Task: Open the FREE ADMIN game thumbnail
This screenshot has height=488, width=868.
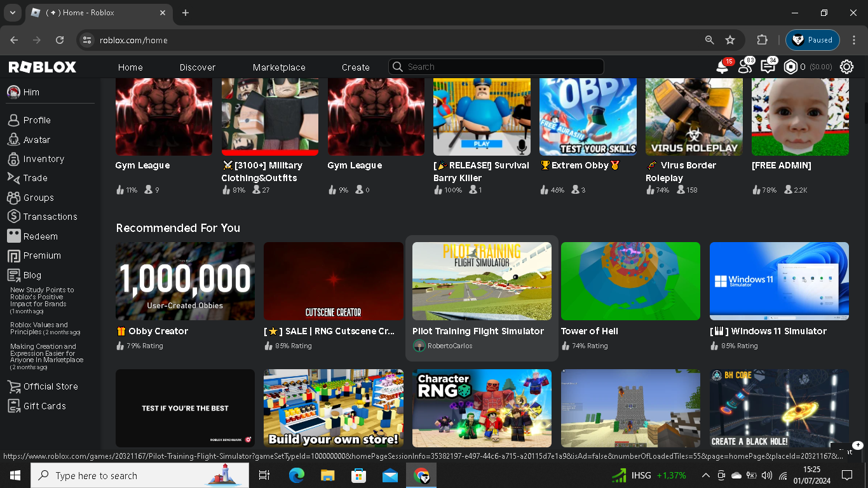Action: pos(800,117)
